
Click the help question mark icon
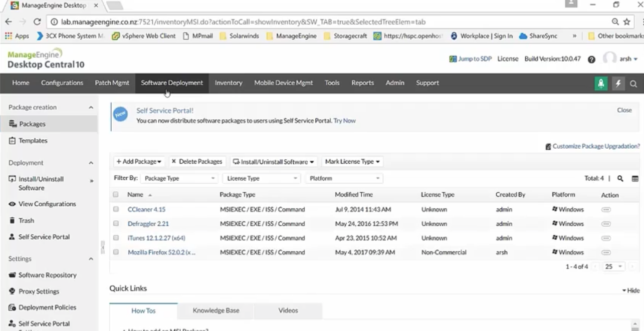591,59
